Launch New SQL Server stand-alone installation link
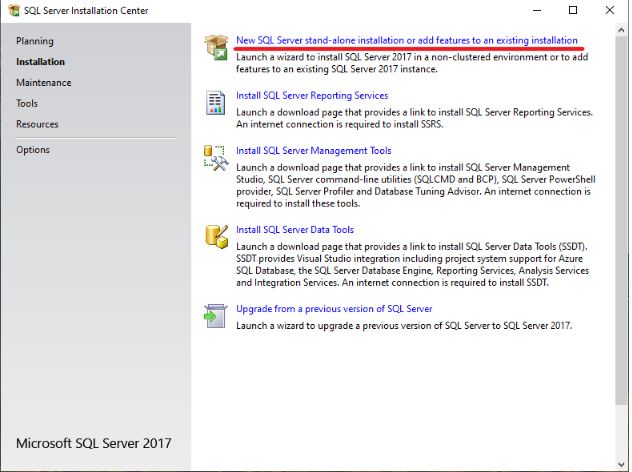This screenshot has height=472, width=632. [x=407, y=40]
